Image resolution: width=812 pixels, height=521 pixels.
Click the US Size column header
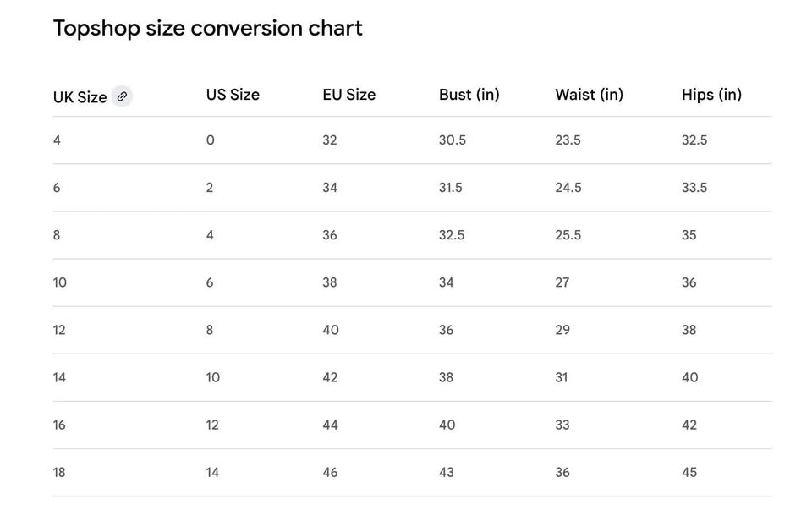pyautogui.click(x=233, y=95)
